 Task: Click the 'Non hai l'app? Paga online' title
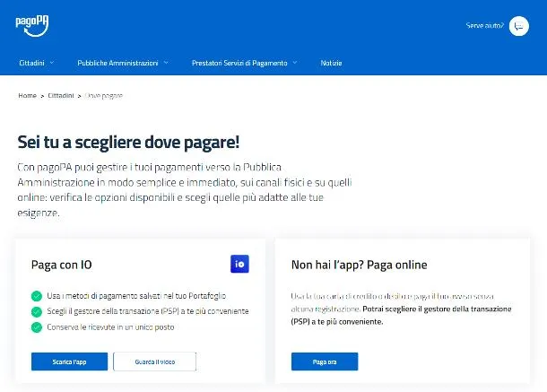359,265
